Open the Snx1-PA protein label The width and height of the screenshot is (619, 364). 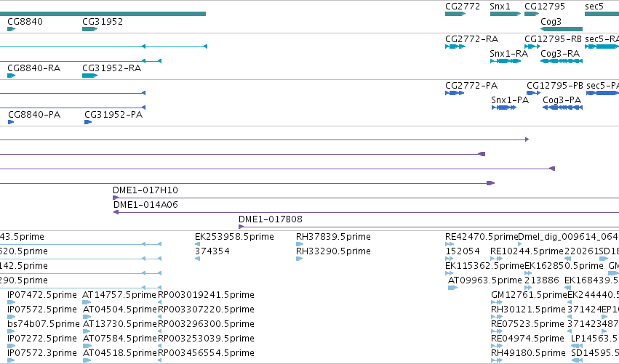tap(510, 100)
